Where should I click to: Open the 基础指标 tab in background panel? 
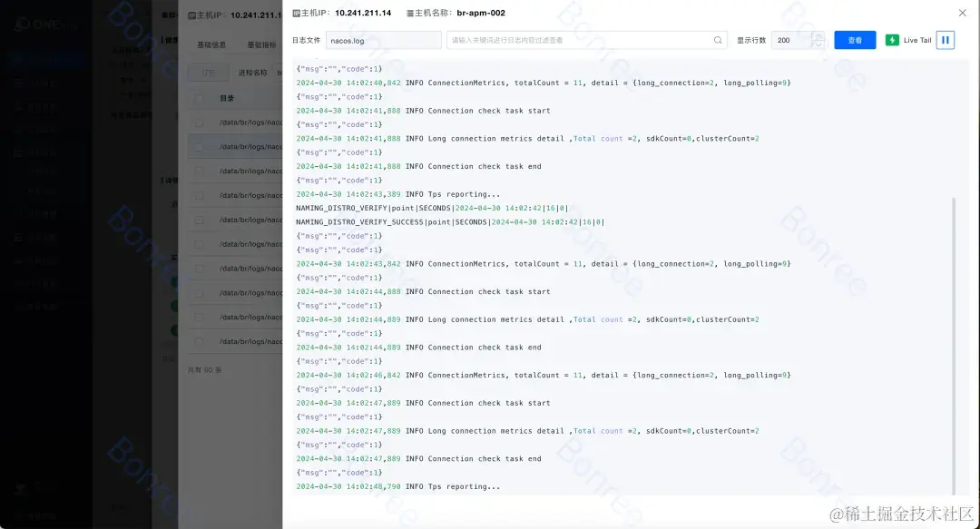pos(261,45)
